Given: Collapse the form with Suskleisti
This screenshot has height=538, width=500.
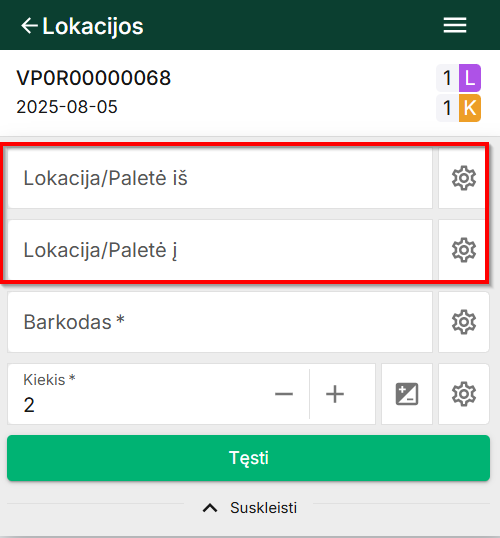Looking at the screenshot, I should [x=263, y=508].
